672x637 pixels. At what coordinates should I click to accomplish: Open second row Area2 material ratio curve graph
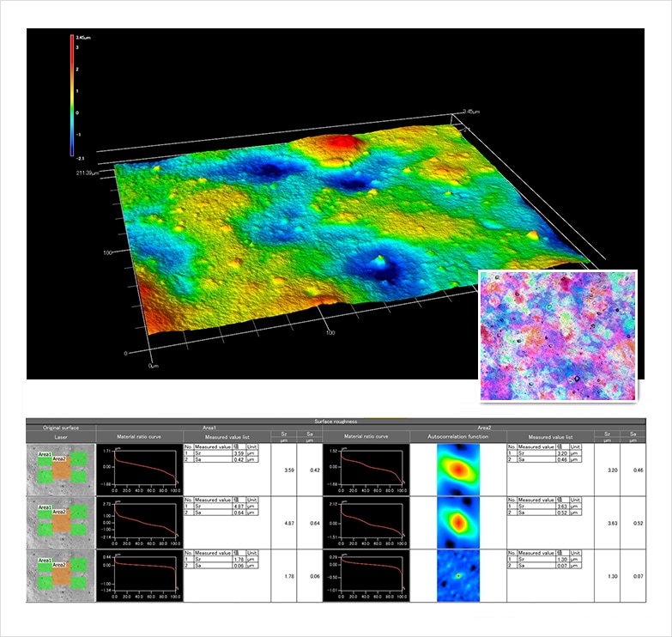pyautogui.click(x=366, y=522)
